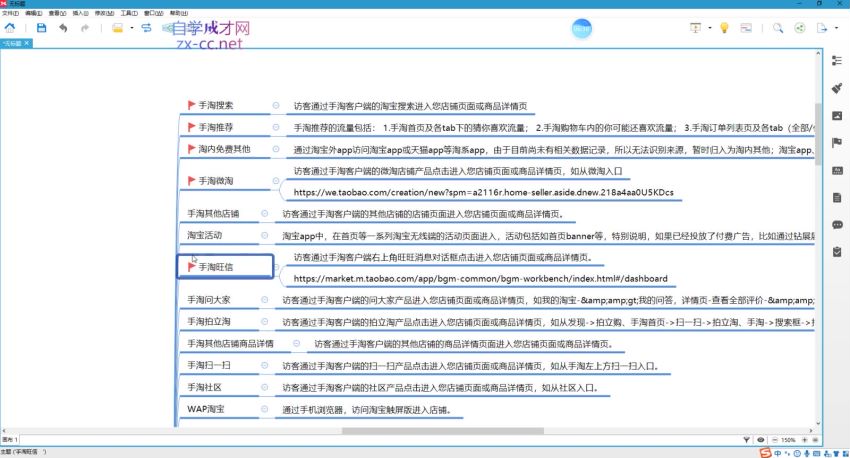Open the 工具 menu
This screenshot has width=850, height=458.
[128, 13]
